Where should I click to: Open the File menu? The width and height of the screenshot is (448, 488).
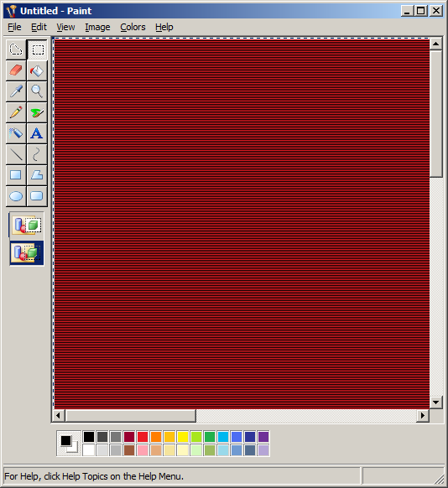(x=14, y=27)
